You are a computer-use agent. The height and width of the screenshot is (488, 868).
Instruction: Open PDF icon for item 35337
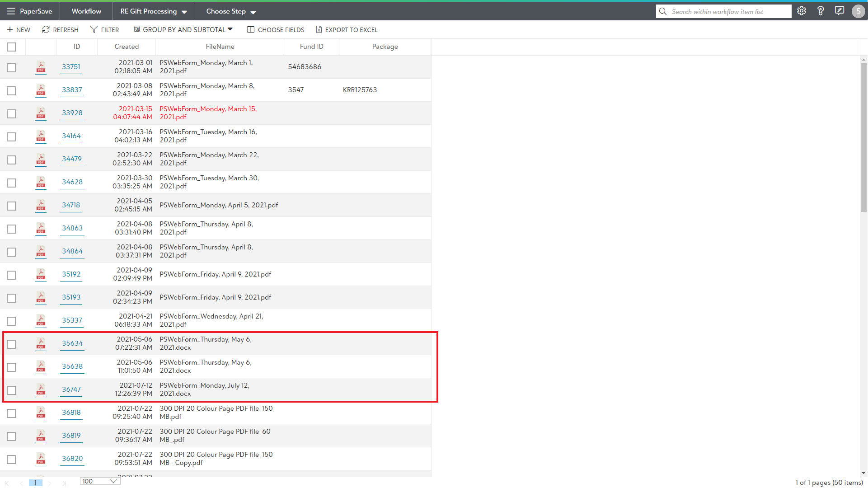point(41,320)
